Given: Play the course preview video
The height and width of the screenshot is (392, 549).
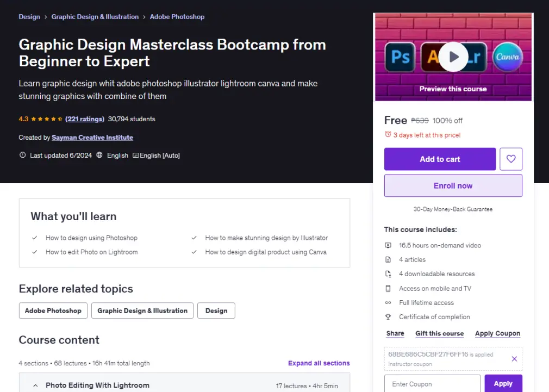Looking at the screenshot, I should [453, 57].
